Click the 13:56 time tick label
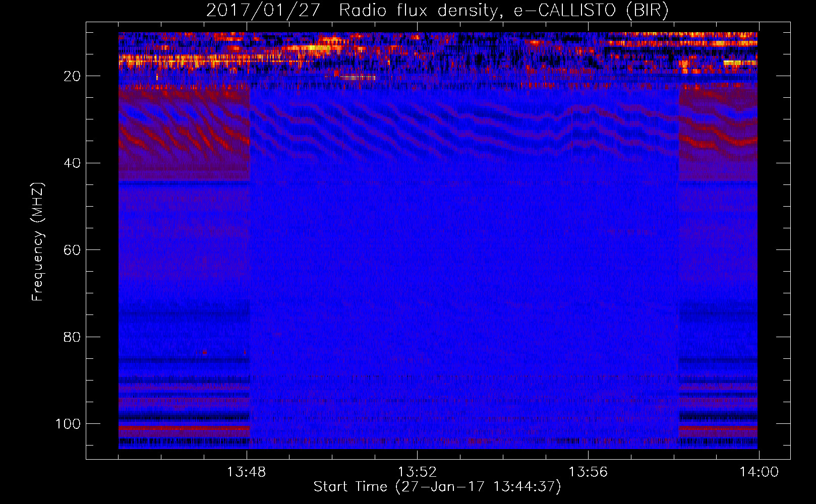Viewport: 816px width, 504px height. click(x=588, y=472)
